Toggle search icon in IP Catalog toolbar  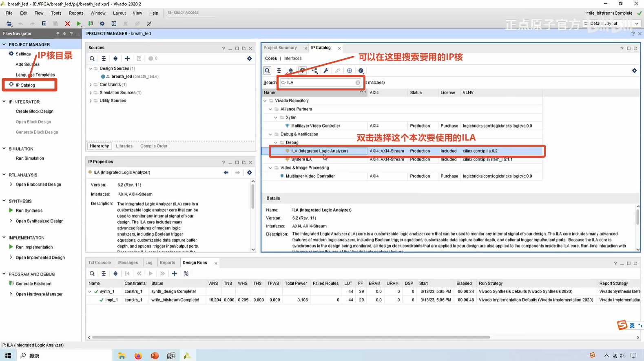pyautogui.click(x=267, y=70)
